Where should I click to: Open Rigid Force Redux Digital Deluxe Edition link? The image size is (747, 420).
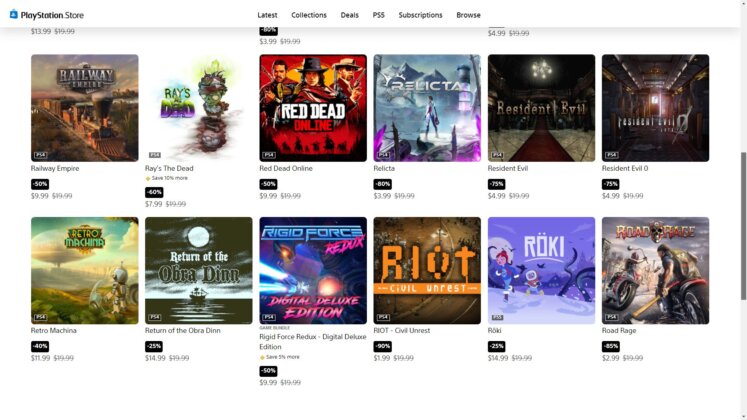click(313, 341)
